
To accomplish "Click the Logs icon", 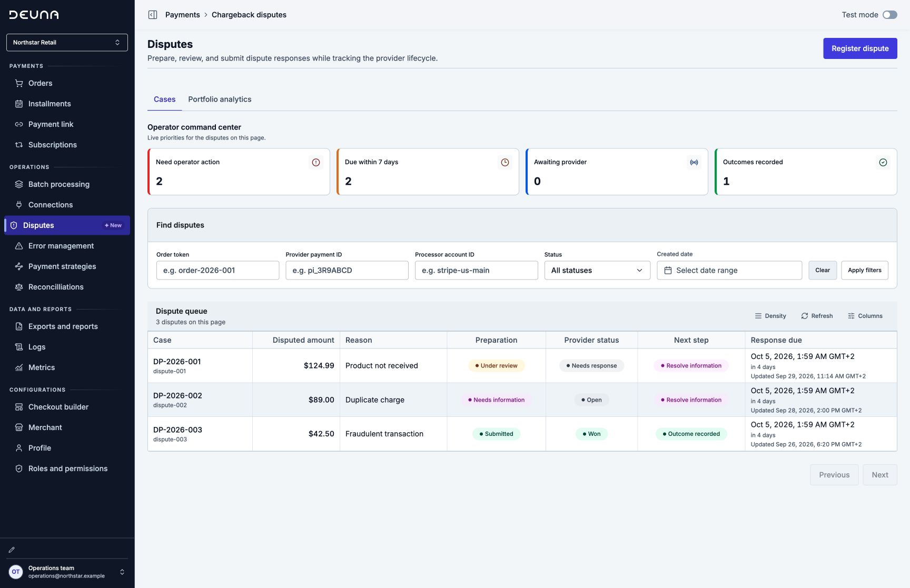I will coord(19,347).
